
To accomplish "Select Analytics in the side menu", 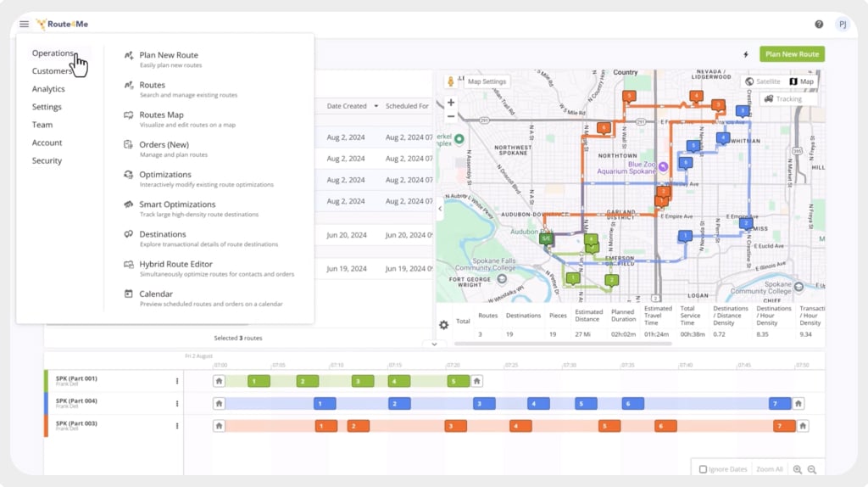I will click(48, 88).
